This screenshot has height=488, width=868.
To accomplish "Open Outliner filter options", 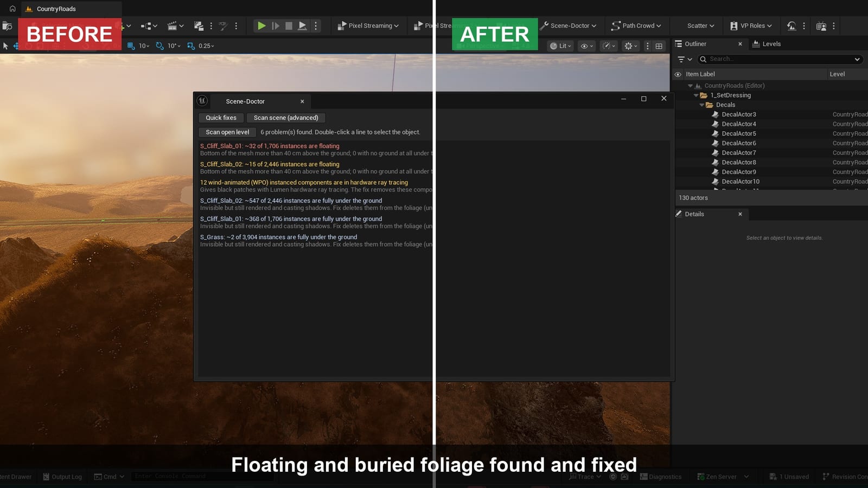I will point(685,59).
